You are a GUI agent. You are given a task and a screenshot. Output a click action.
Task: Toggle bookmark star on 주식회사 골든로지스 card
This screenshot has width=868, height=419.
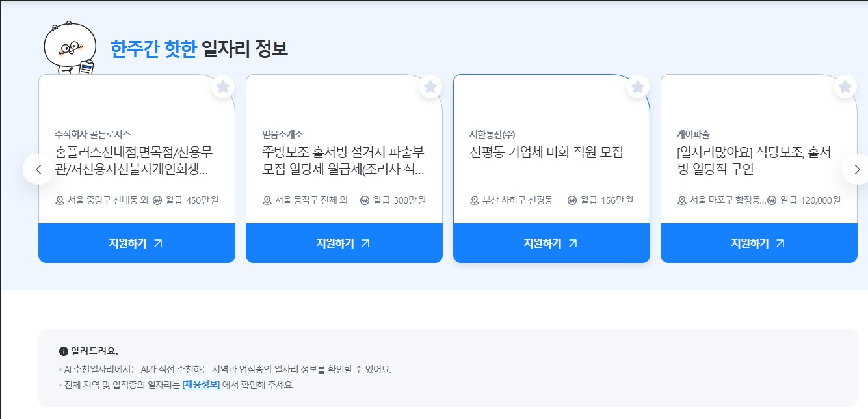pos(222,86)
